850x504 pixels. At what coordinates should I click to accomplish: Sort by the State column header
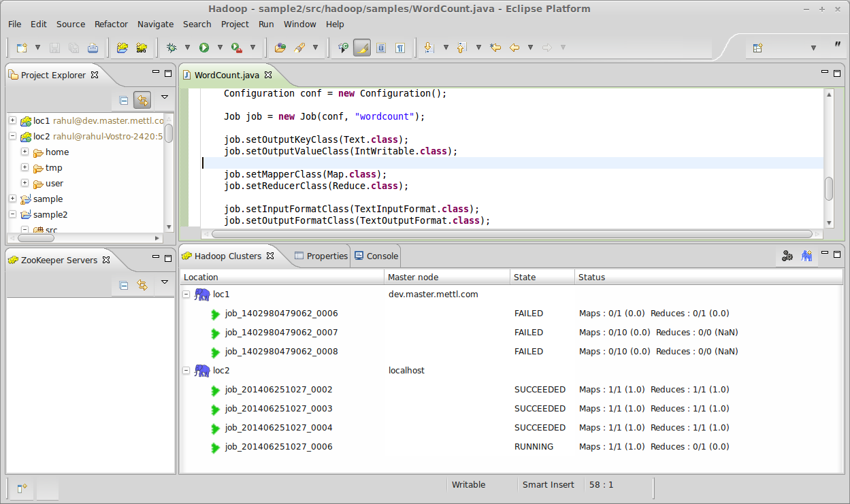coord(542,277)
